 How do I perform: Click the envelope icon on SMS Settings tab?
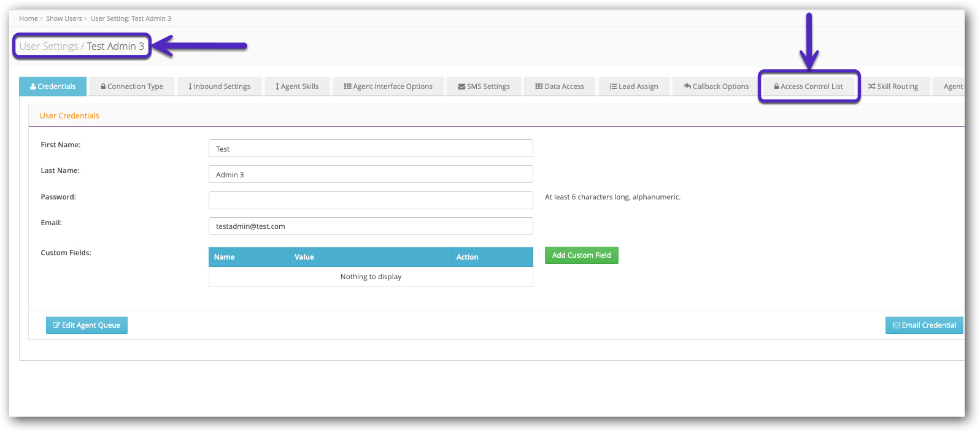[461, 87]
